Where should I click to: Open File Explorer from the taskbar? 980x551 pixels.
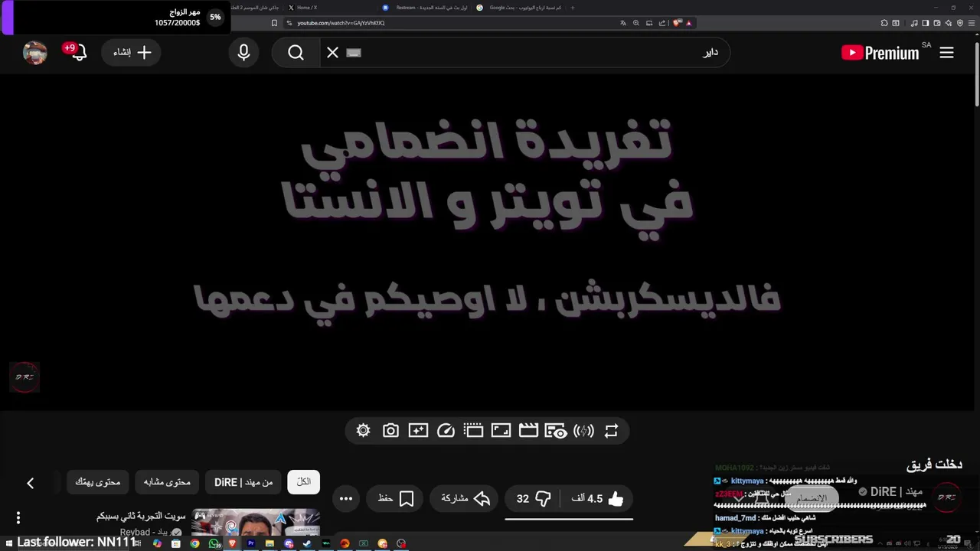(x=269, y=543)
